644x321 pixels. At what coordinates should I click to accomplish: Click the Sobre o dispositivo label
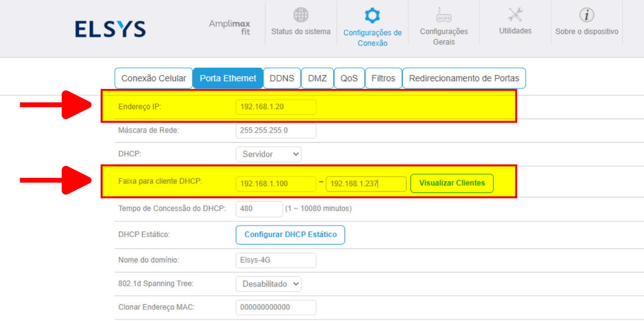pos(587,31)
